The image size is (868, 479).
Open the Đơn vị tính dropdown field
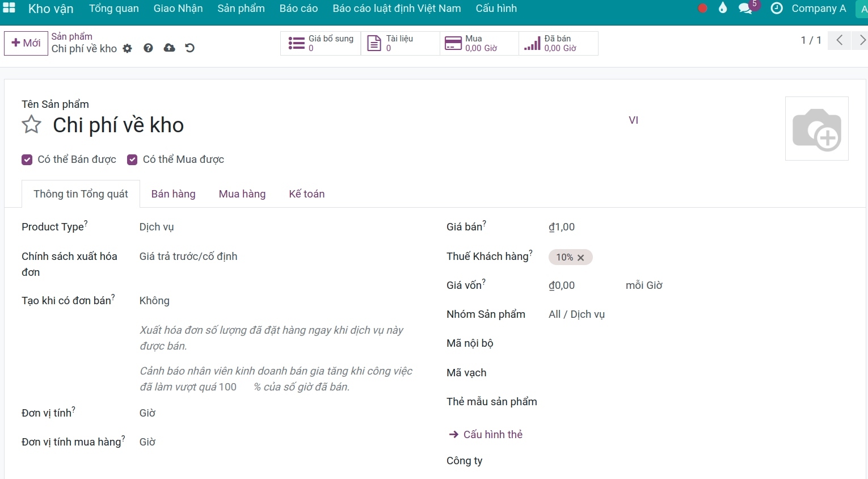(277, 413)
